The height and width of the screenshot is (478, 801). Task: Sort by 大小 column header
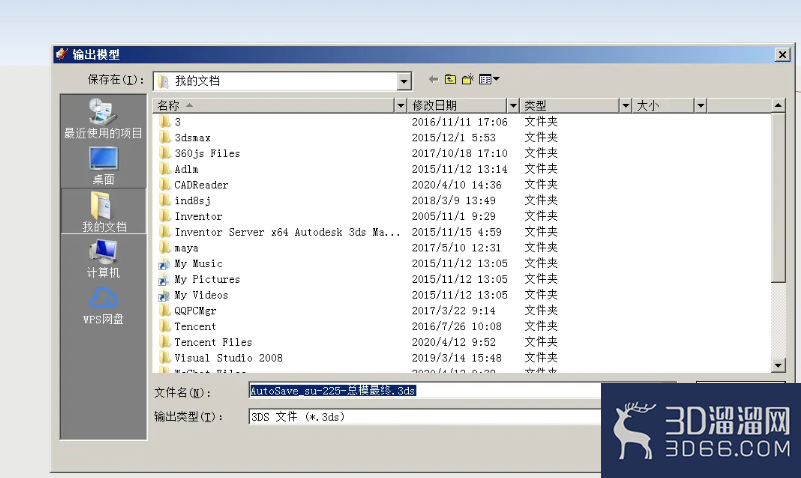pos(664,106)
